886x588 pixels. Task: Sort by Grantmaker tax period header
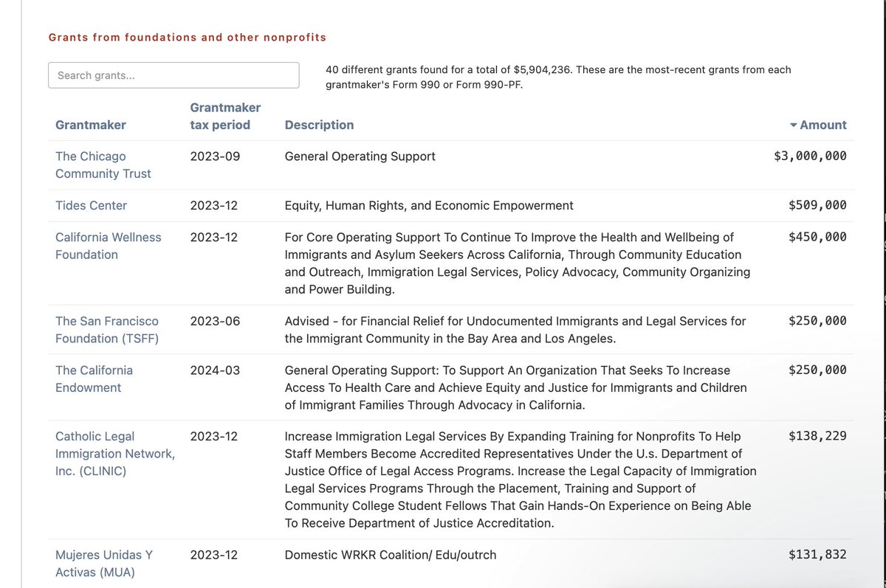pos(225,116)
